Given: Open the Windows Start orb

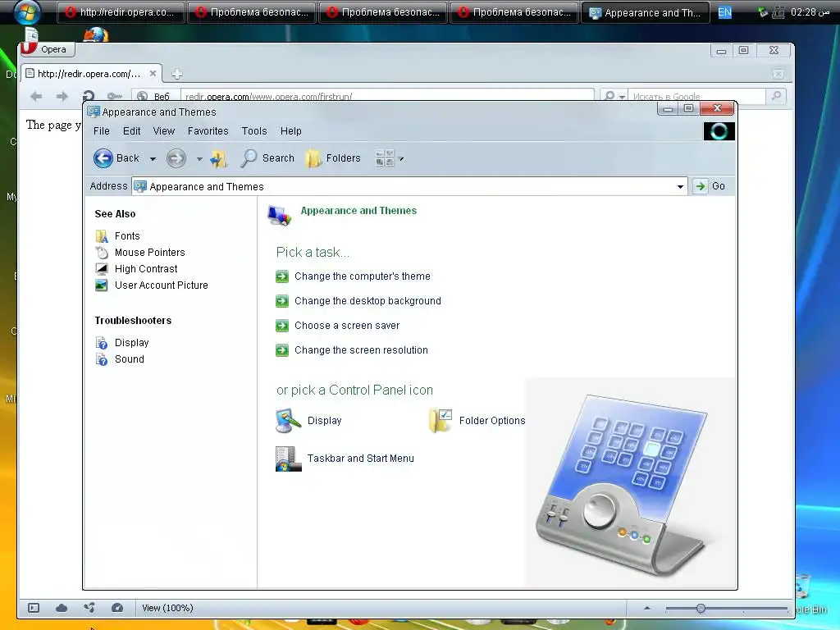Looking at the screenshot, I should pos(27,13).
